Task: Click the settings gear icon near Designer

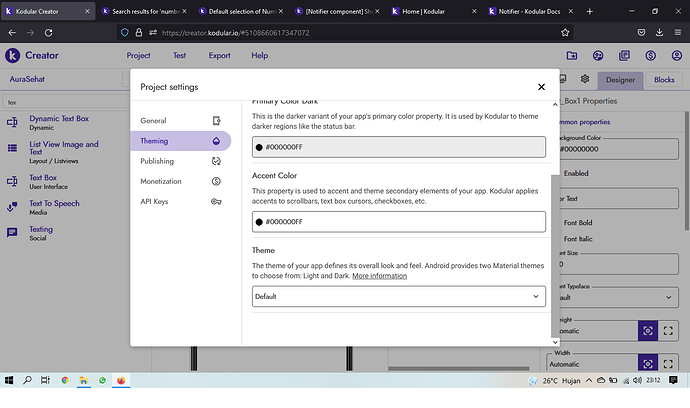Action: [584, 79]
